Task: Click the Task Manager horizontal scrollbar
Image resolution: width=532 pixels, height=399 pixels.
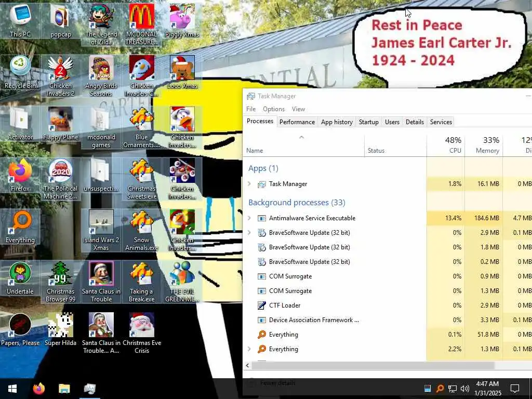Action: (373, 365)
